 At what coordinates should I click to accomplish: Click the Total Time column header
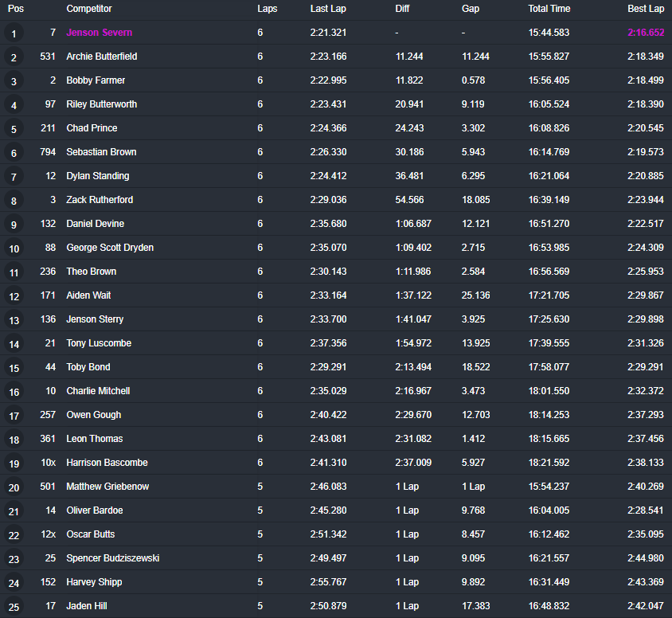click(x=549, y=9)
